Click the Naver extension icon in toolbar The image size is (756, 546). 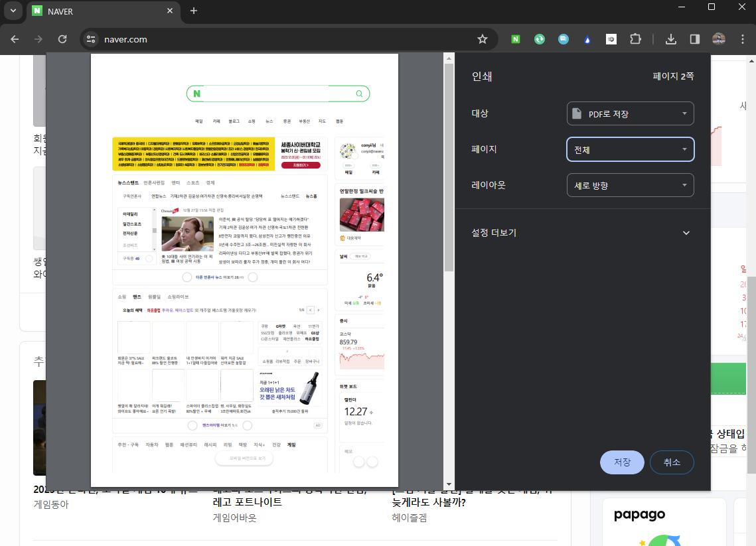[516, 39]
